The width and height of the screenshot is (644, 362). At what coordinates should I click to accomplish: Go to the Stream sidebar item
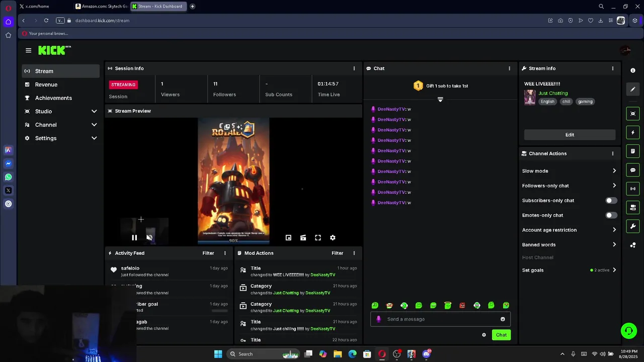point(61,71)
